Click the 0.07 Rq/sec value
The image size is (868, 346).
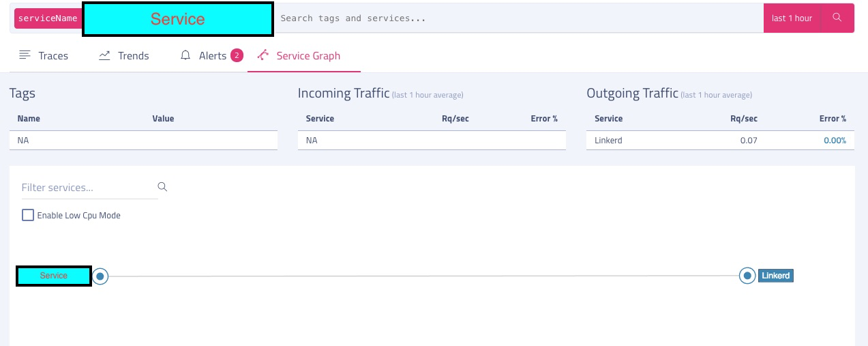749,141
